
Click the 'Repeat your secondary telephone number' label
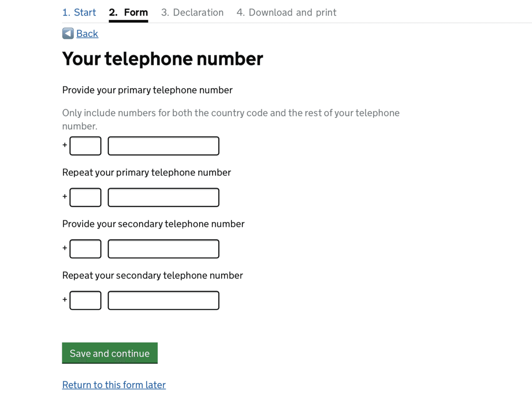coord(153,275)
